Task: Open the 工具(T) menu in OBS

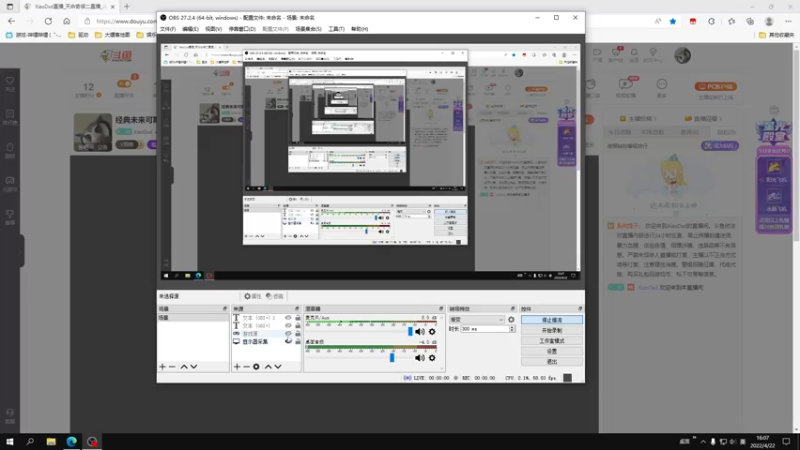Action: tap(336, 29)
